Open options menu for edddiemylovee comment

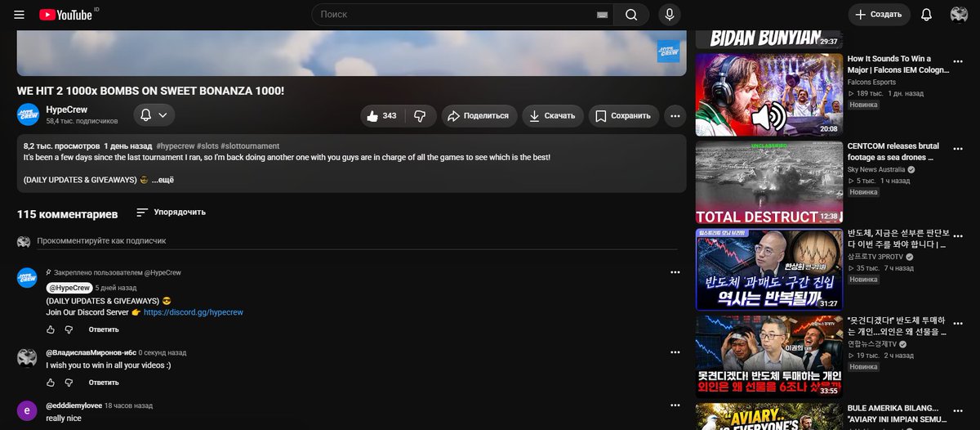tap(675, 405)
